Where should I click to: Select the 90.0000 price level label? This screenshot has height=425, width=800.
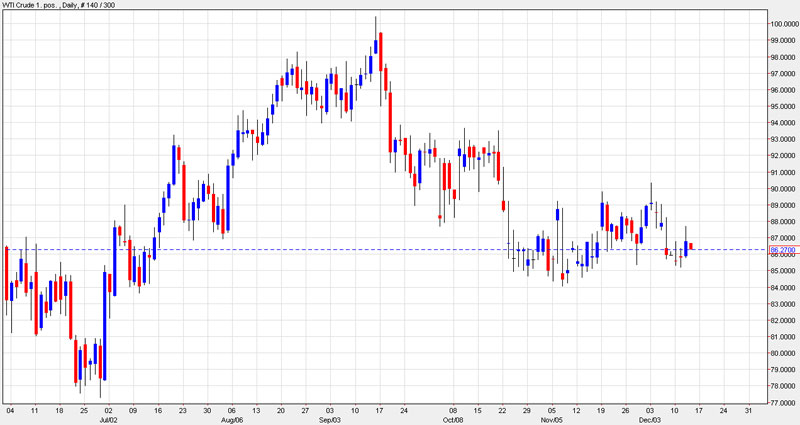pyautogui.click(x=784, y=189)
